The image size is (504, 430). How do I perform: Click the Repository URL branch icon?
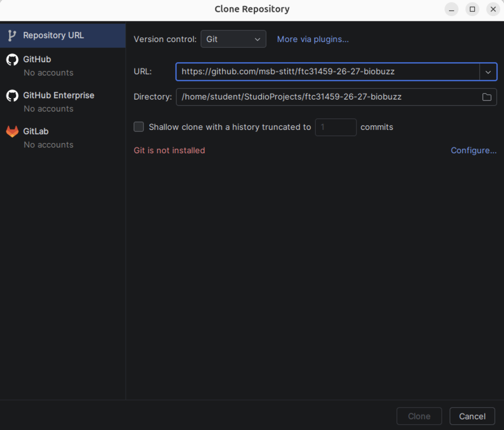(x=12, y=36)
